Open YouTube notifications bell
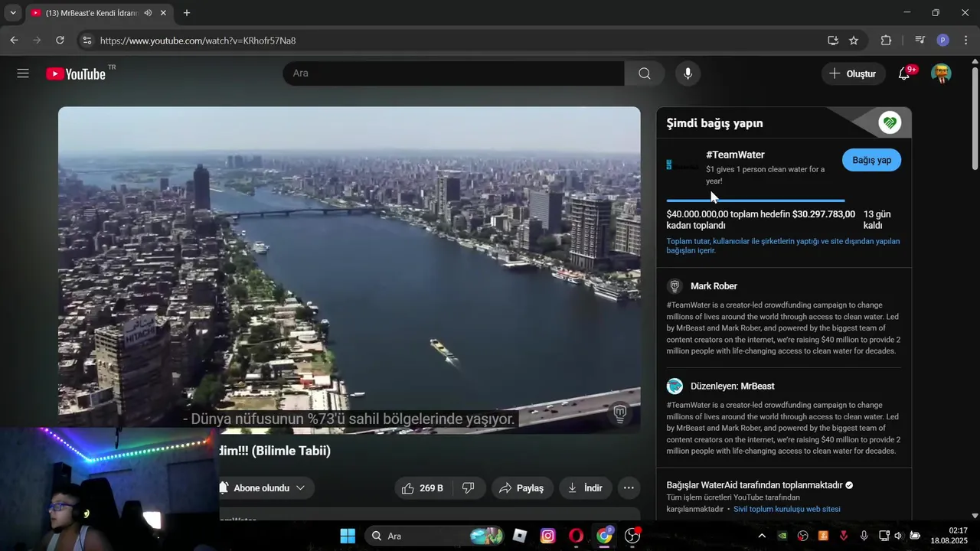 coord(904,73)
